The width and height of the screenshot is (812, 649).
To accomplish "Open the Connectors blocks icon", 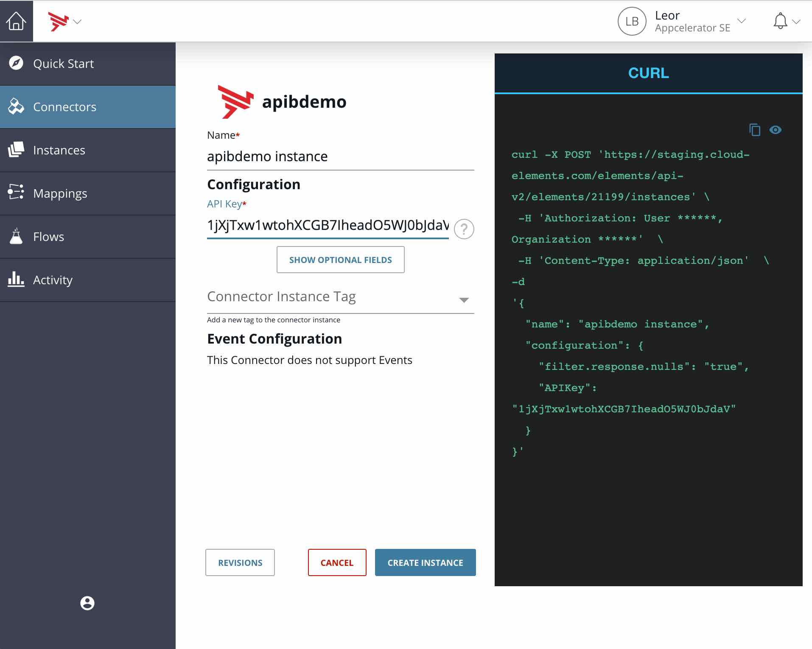I will (x=16, y=106).
